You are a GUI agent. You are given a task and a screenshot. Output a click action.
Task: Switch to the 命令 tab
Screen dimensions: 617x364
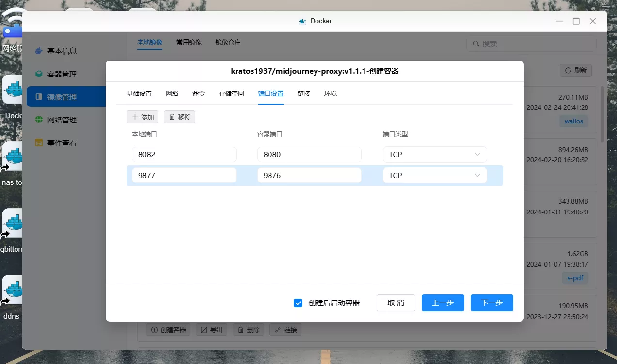click(x=199, y=93)
